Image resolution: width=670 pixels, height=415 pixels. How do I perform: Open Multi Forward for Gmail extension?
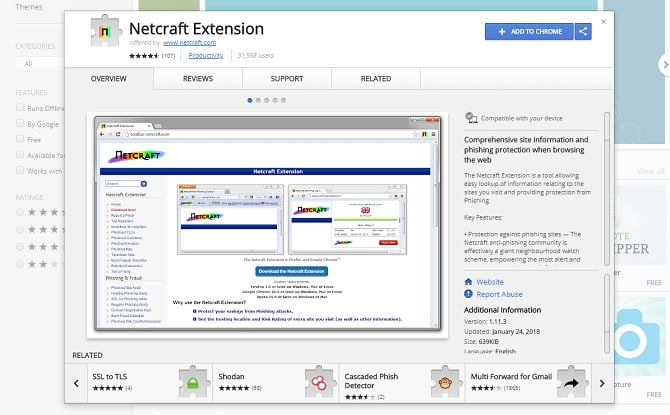pos(528,383)
